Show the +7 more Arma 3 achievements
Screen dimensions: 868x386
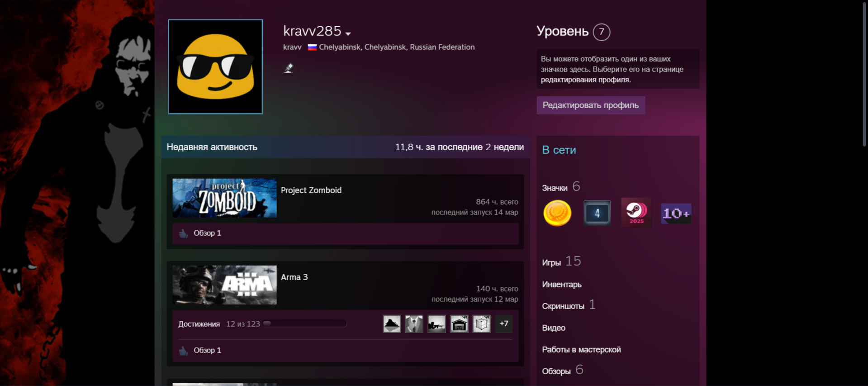click(x=504, y=324)
